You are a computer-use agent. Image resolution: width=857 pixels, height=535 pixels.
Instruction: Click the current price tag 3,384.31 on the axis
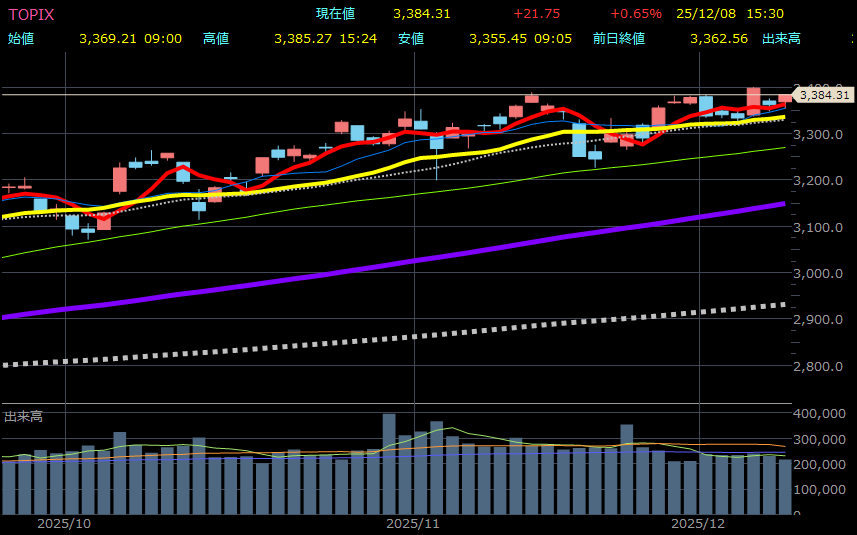click(823, 96)
